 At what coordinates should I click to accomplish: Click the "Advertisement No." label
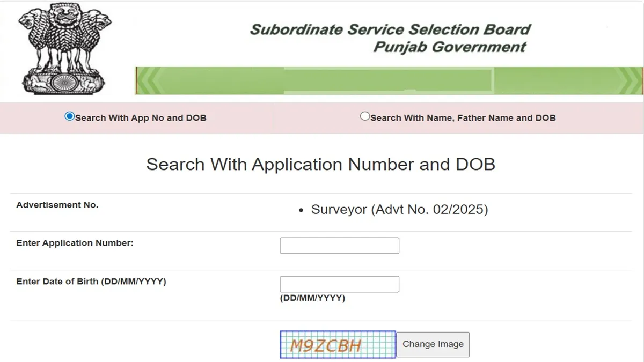(x=57, y=205)
